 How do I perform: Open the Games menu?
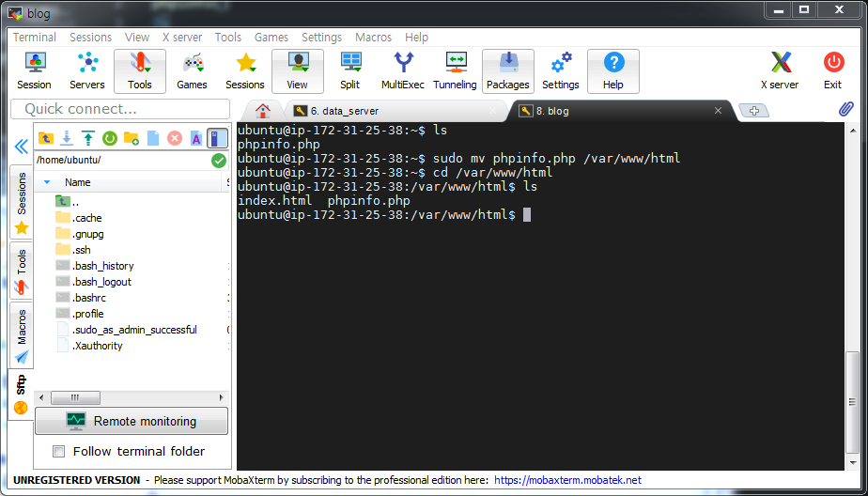tap(271, 37)
